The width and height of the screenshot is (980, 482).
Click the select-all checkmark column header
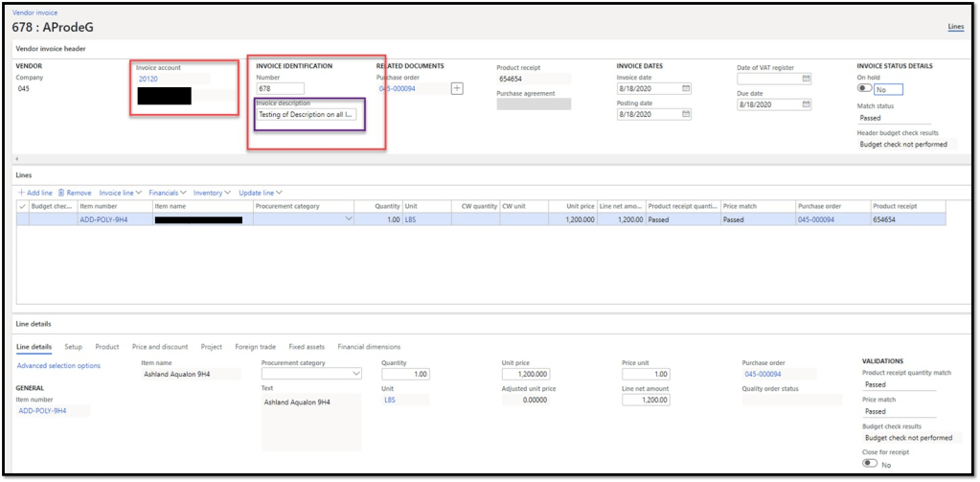23,205
